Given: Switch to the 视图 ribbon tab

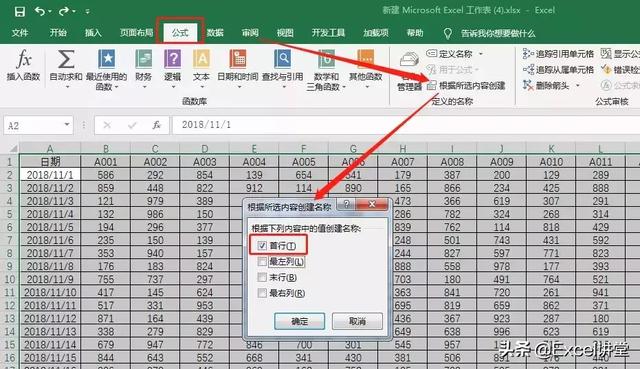Looking at the screenshot, I should pyautogui.click(x=285, y=33).
